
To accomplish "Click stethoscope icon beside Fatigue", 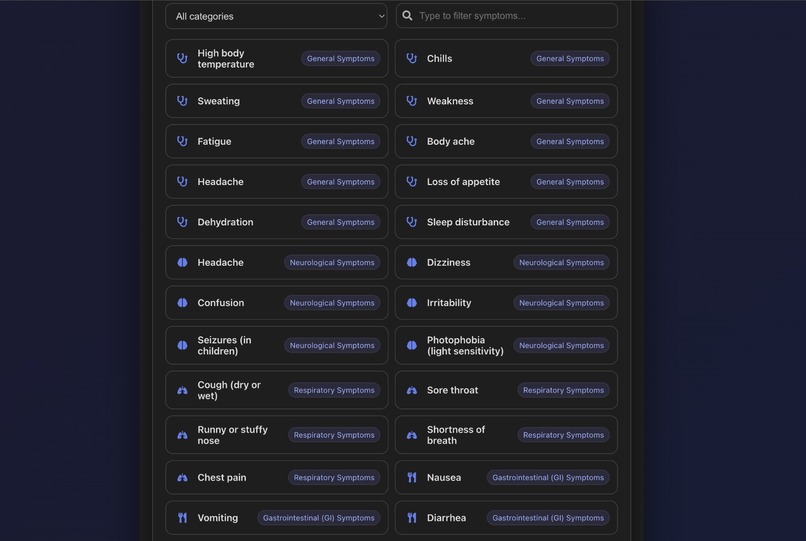I will pyautogui.click(x=182, y=141).
